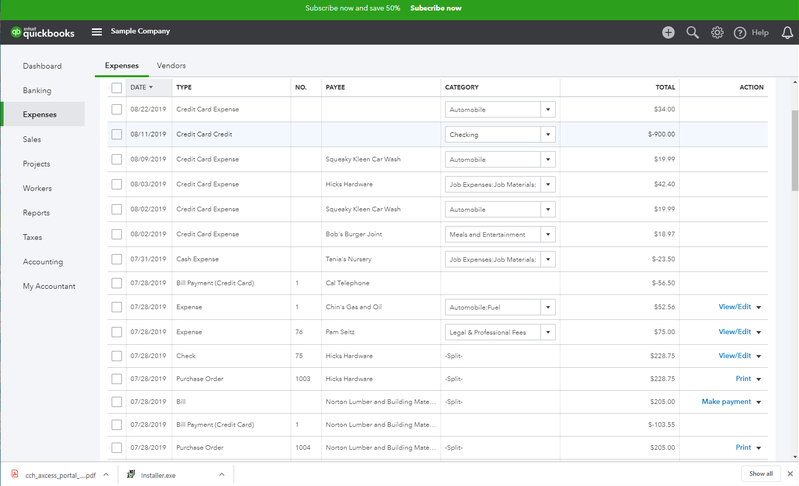Open Banking in sidebar
799x486 pixels.
click(37, 91)
